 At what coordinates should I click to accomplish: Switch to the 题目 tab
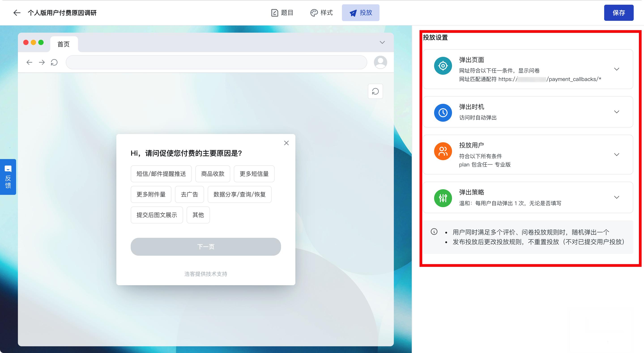(282, 13)
